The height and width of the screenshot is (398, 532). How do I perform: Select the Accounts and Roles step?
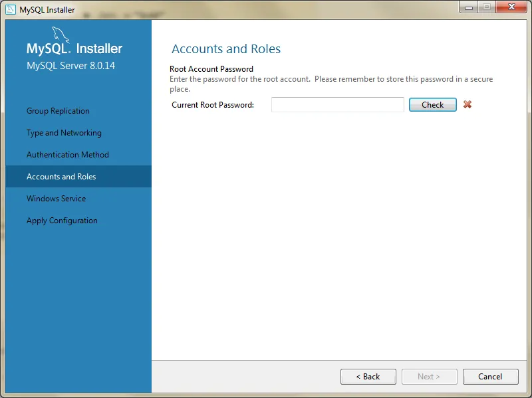coord(78,176)
